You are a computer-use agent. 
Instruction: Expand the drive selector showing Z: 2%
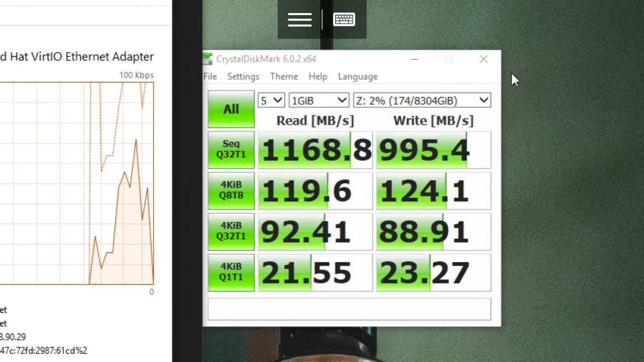[x=422, y=101]
